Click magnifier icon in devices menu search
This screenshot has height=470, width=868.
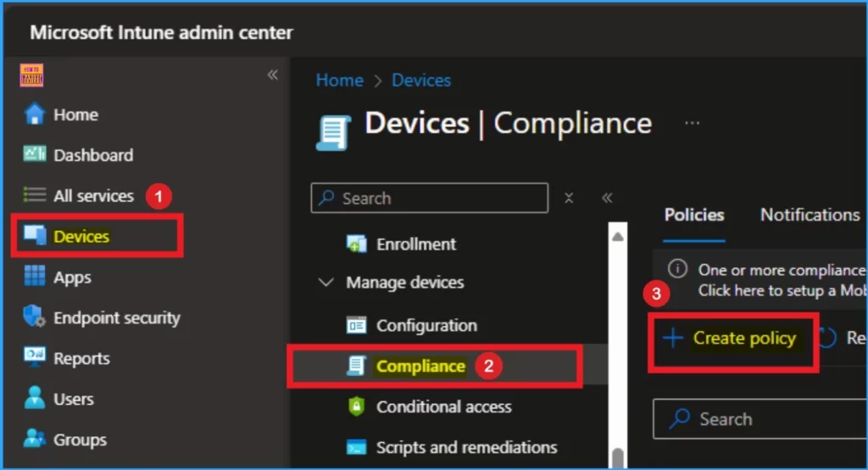326,197
